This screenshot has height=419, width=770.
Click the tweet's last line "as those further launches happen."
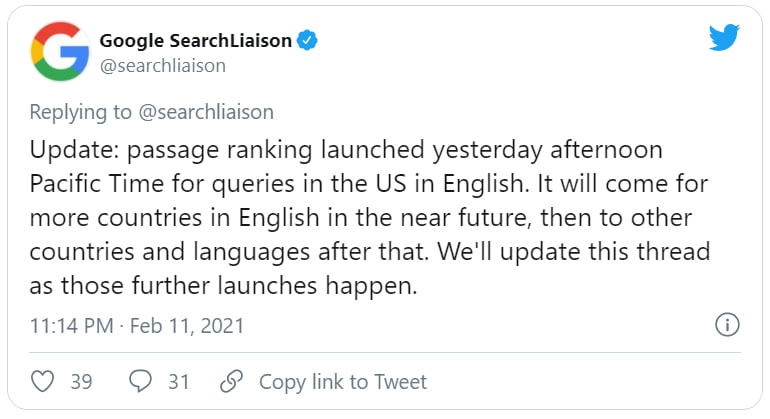221,283
